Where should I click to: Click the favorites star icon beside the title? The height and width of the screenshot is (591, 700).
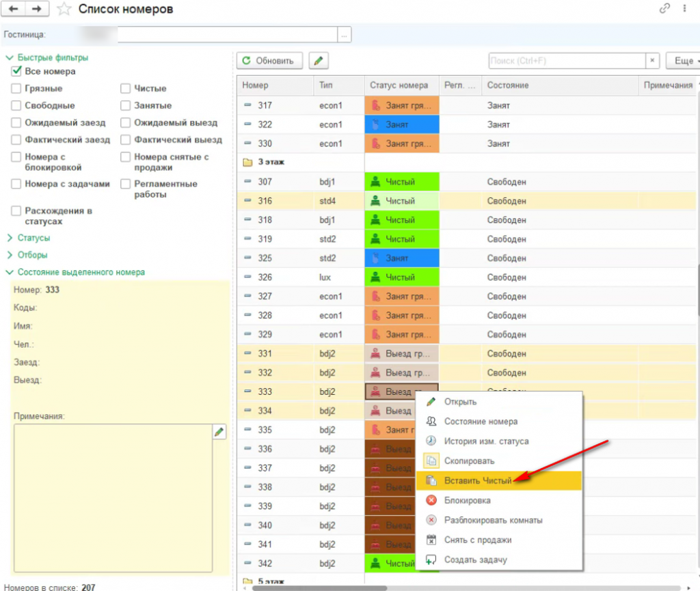pyautogui.click(x=64, y=9)
